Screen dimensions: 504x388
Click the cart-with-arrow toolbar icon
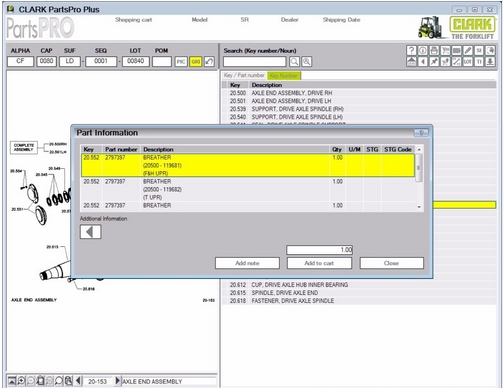click(445, 62)
